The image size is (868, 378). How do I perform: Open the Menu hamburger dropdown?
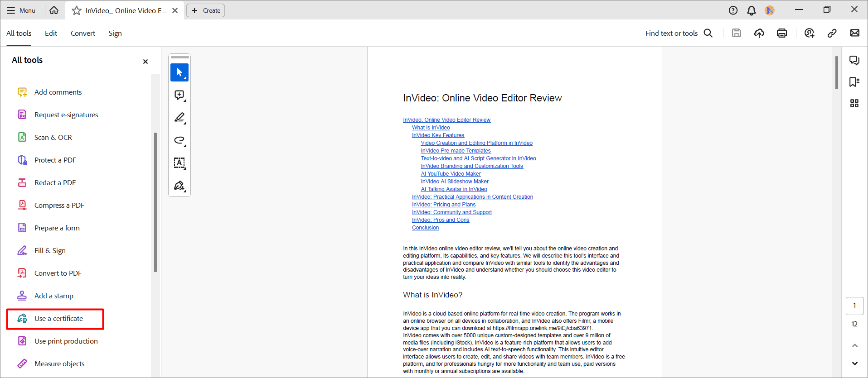pos(21,10)
